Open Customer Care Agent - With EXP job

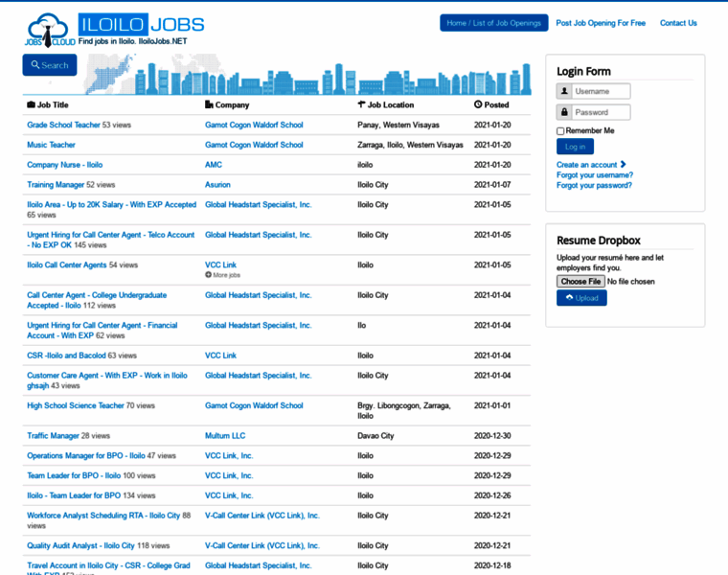(x=107, y=379)
